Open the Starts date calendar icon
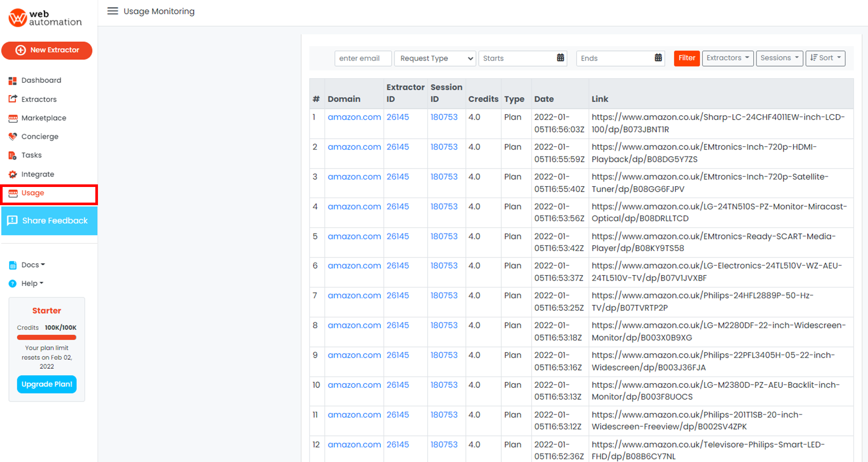Image resolution: width=868 pixels, height=462 pixels. [560, 58]
